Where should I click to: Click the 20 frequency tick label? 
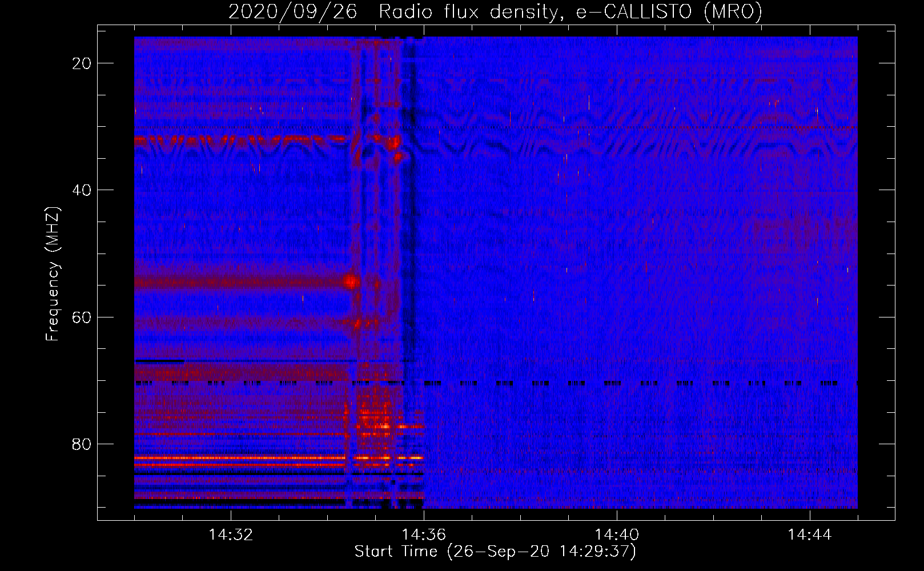[x=82, y=63]
